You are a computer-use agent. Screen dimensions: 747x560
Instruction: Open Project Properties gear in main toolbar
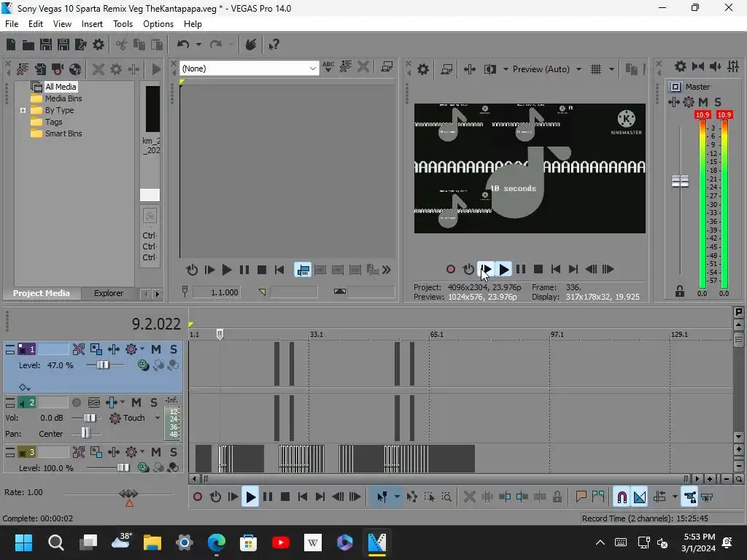(98, 44)
